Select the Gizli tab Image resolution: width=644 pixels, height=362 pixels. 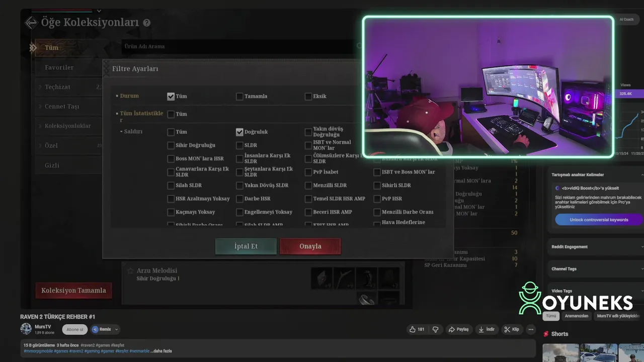pos(69,165)
